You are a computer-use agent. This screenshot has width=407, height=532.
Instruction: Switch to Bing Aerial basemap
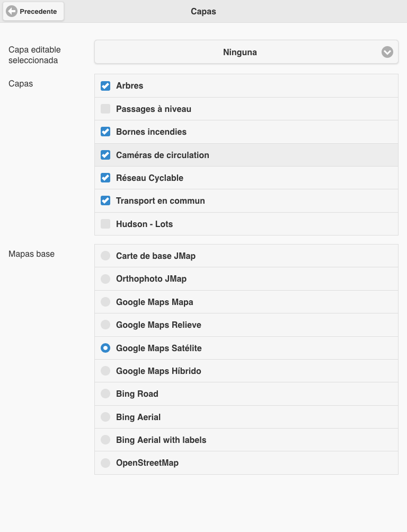point(246,417)
